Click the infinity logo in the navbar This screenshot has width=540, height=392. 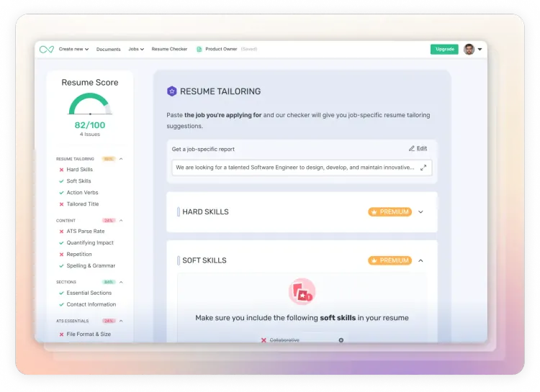pyautogui.click(x=47, y=50)
